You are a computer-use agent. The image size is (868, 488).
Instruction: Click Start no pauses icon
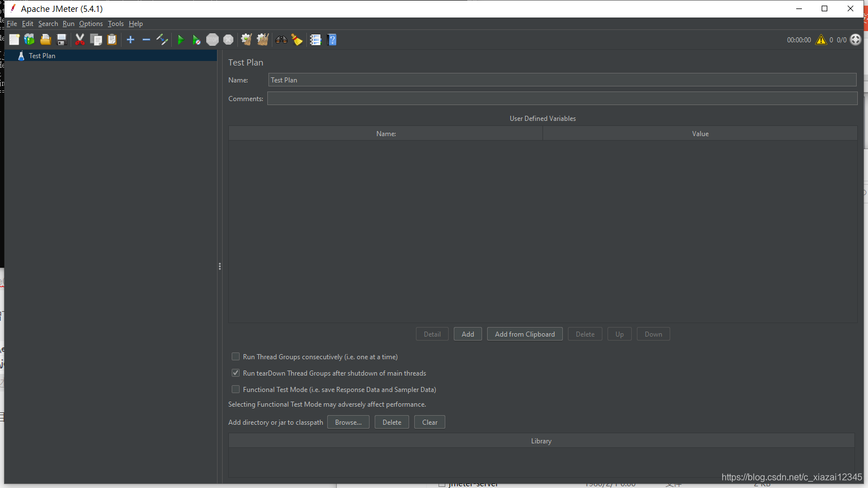(x=196, y=40)
